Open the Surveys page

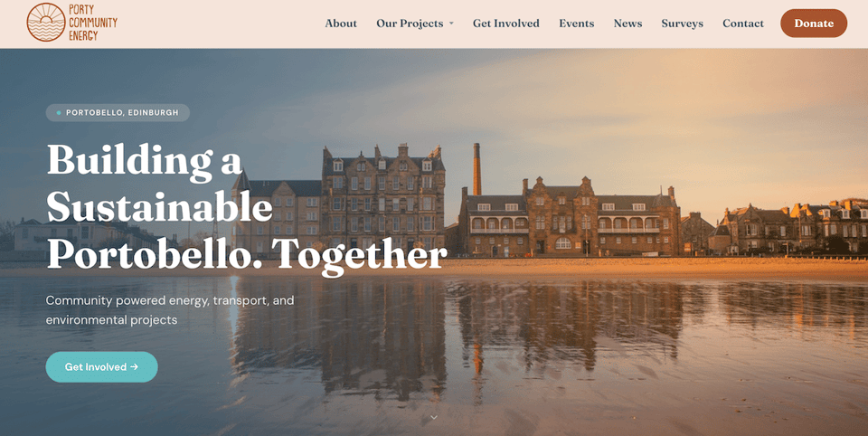[x=682, y=24]
